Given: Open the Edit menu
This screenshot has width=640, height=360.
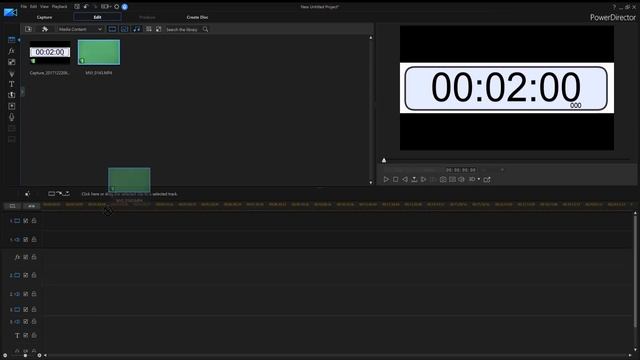Looking at the screenshot, I should 33,7.
